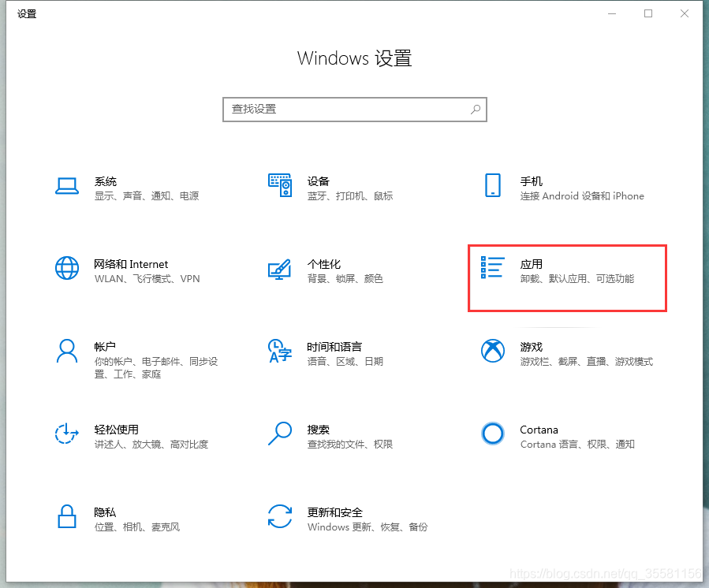
Task: Click the 隐私 padlock icon
Action: [67, 516]
